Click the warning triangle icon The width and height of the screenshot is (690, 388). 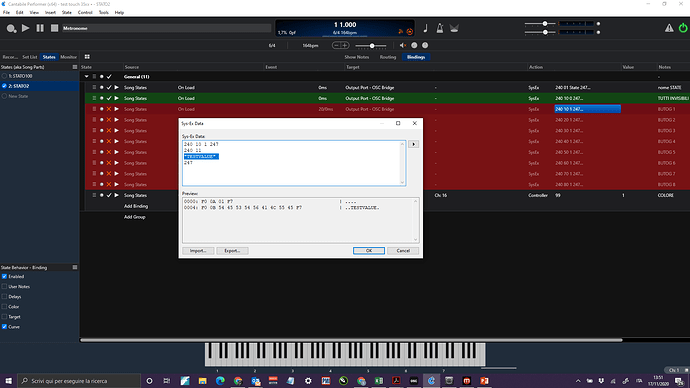pos(669,28)
